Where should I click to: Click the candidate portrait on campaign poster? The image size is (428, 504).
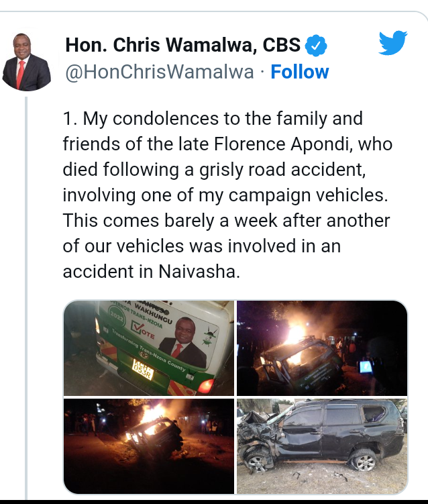click(x=182, y=342)
